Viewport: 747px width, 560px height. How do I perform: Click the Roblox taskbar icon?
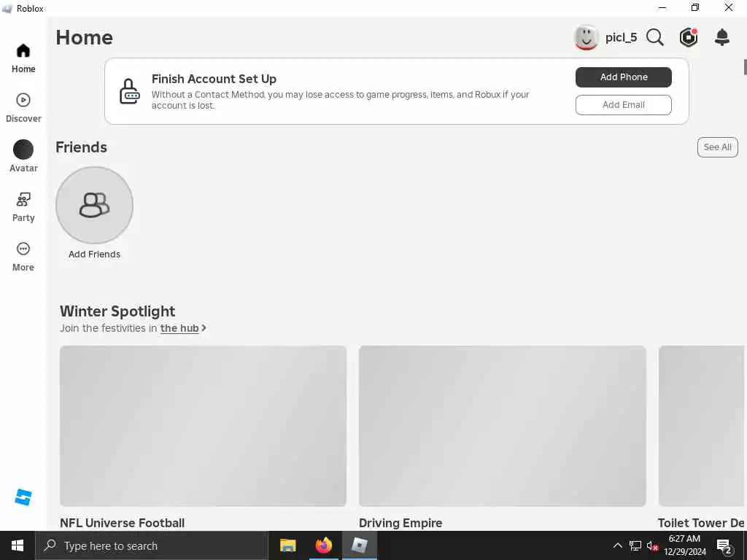coord(360,545)
